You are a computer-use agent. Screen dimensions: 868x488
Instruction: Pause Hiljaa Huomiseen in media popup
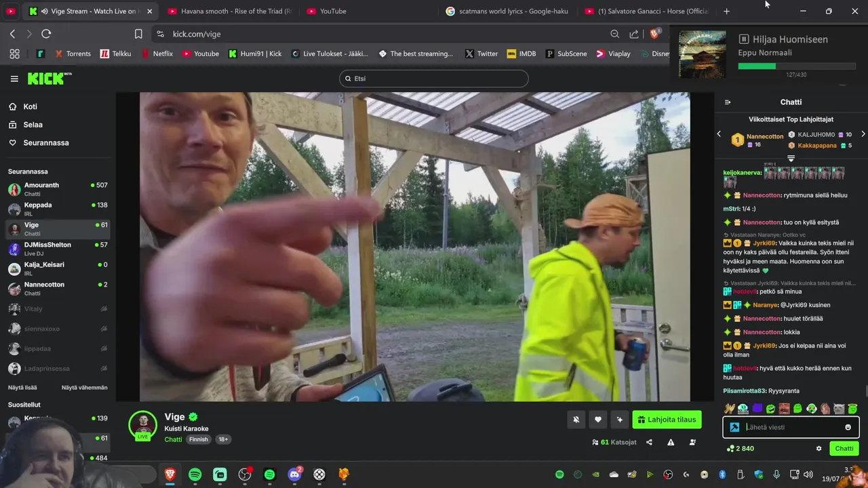click(x=743, y=39)
